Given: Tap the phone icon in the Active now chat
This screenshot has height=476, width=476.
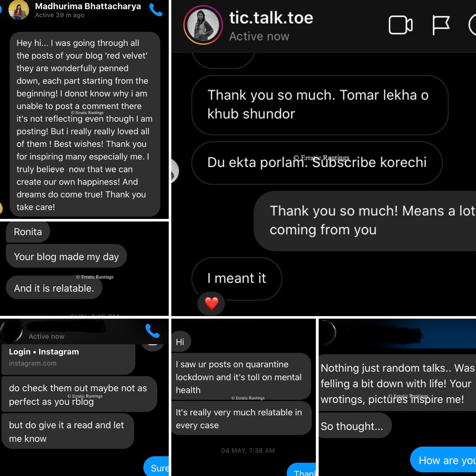Looking at the screenshot, I should (152, 331).
